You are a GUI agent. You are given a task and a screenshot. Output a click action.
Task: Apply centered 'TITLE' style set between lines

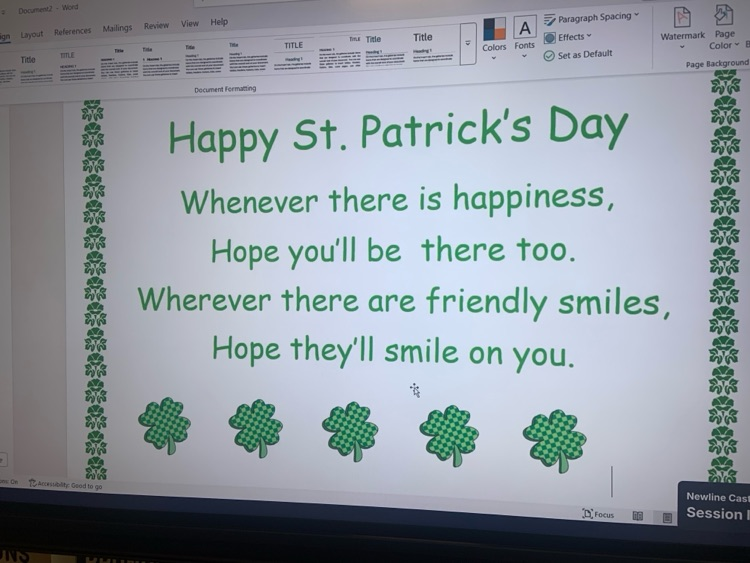point(294,55)
